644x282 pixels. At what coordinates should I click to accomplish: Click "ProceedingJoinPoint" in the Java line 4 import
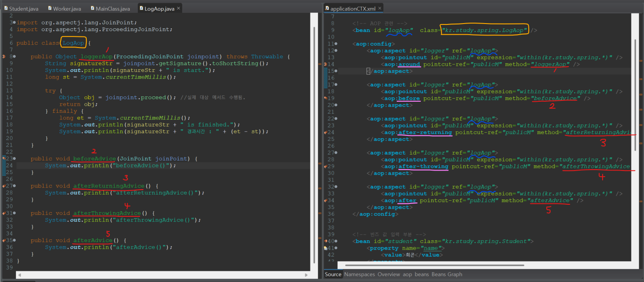(x=136, y=29)
